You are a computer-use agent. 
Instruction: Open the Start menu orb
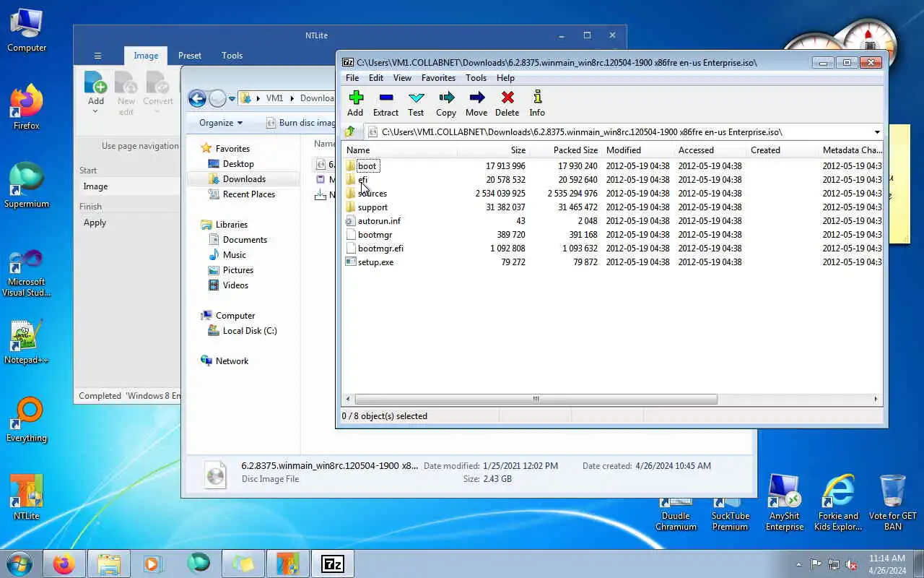point(19,563)
